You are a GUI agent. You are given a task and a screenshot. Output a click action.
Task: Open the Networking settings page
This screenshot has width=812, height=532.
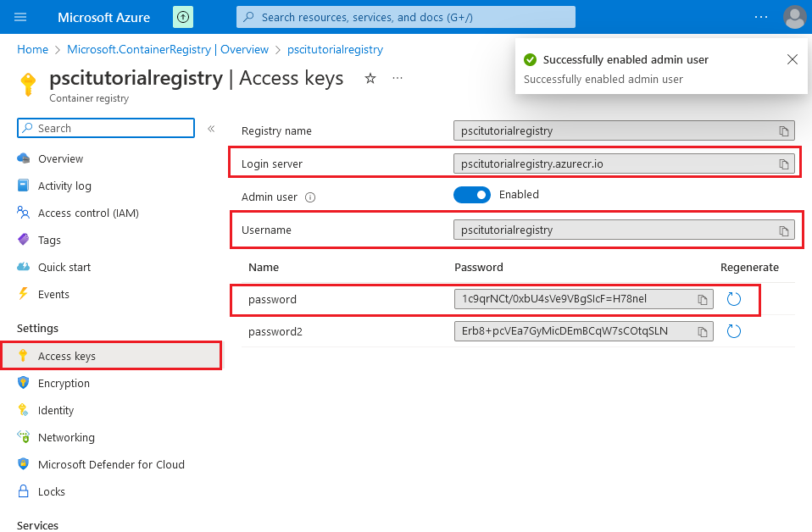coord(66,437)
